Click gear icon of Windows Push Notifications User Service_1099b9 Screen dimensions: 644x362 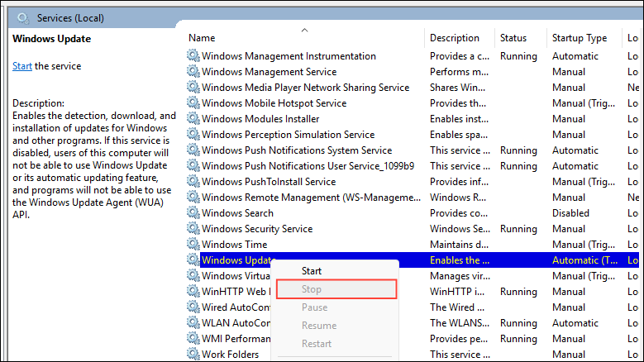coord(193,165)
